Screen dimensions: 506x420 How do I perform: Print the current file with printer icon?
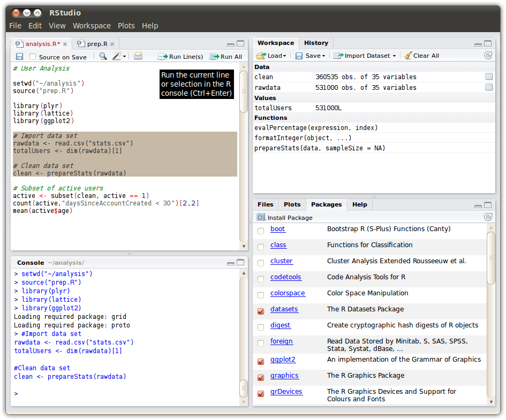pyautogui.click(x=138, y=56)
